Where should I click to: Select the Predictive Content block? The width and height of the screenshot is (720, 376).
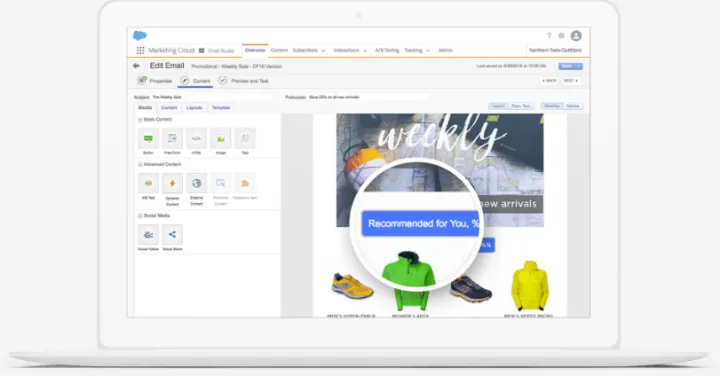tap(221, 184)
